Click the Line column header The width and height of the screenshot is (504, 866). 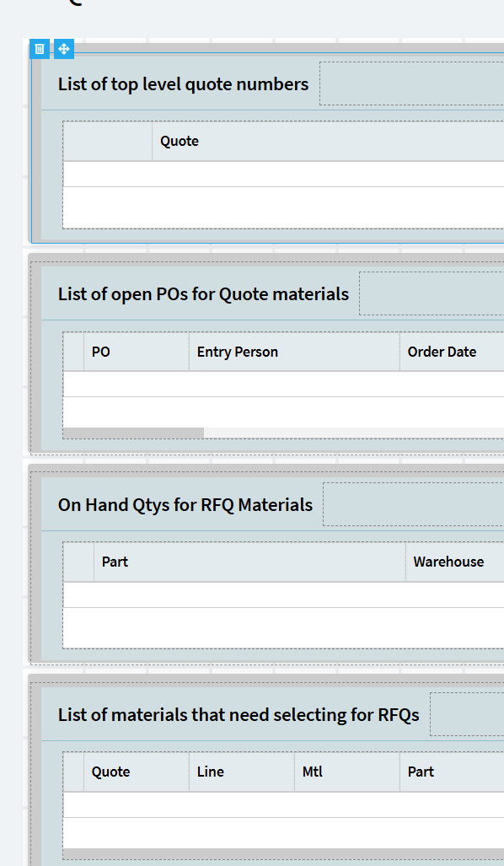point(242,772)
